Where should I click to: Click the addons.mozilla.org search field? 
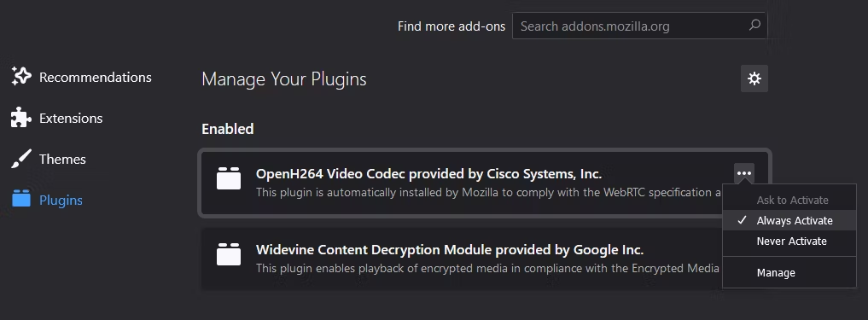(639, 26)
